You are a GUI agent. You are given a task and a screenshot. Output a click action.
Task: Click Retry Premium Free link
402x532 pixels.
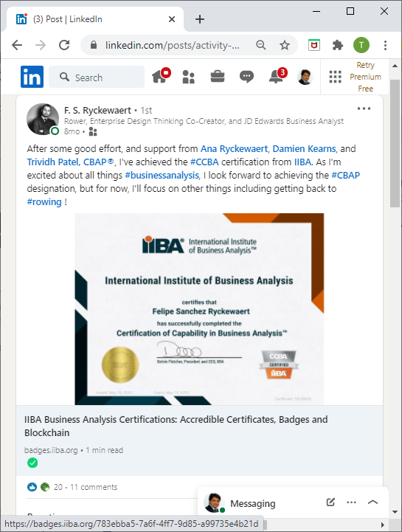(365, 77)
